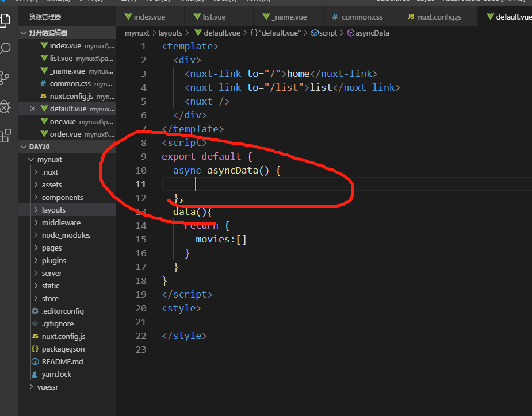Switch to the index.vue tab

pyautogui.click(x=150, y=17)
